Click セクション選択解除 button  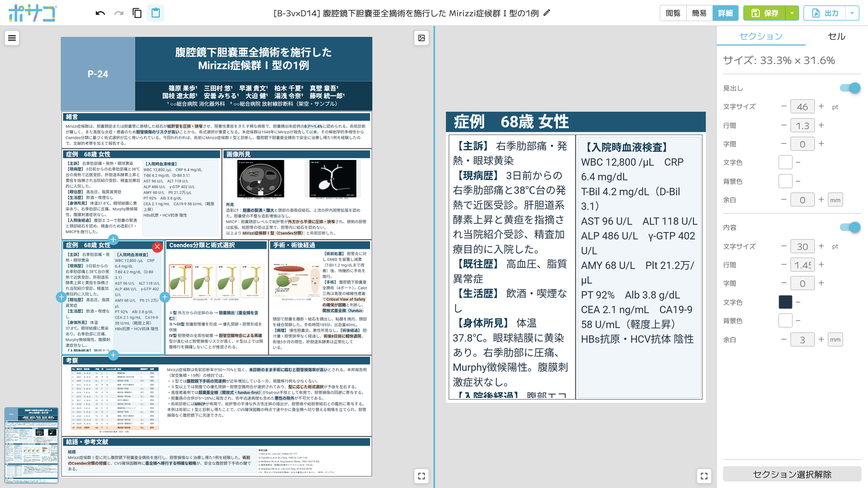pyautogui.click(x=792, y=474)
